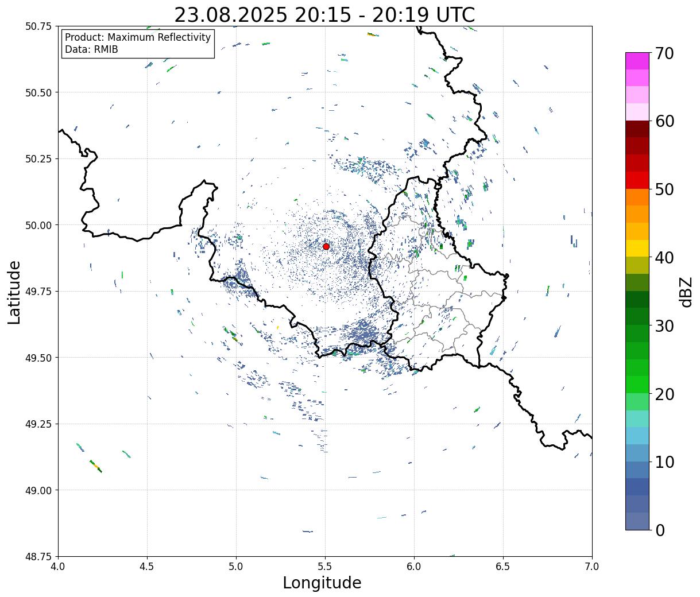
Task: Click the "dBZ" colorbar label
Action: 686,292
